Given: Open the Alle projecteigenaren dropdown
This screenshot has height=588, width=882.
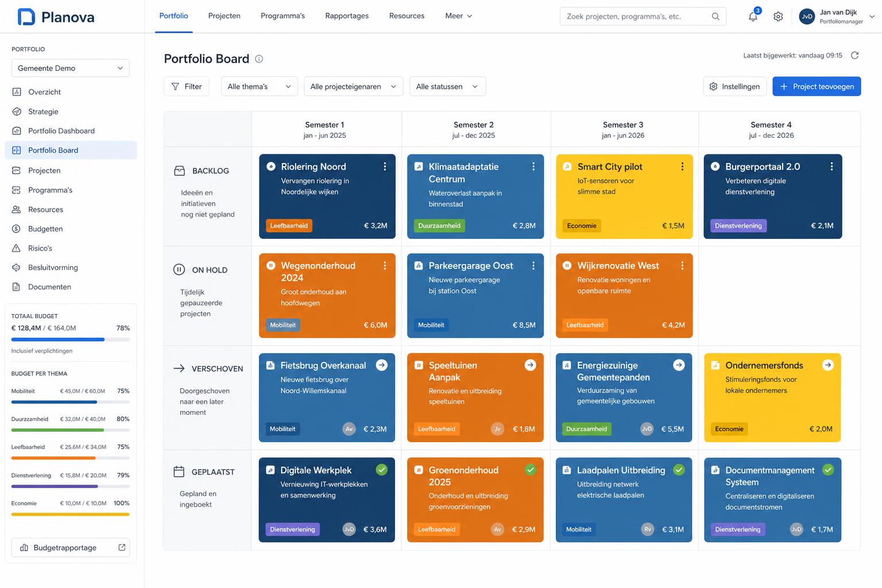Looking at the screenshot, I should coord(354,87).
